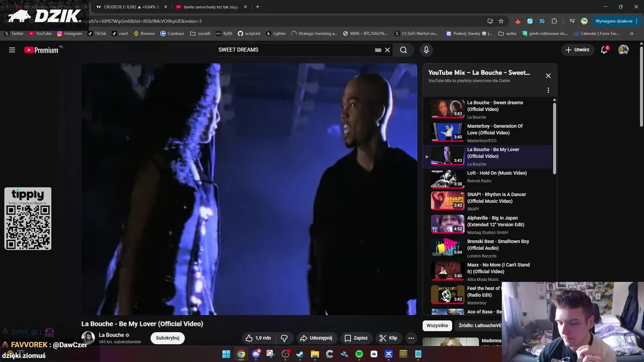Open the Calendar | Forex Factory bookmark

(596, 34)
